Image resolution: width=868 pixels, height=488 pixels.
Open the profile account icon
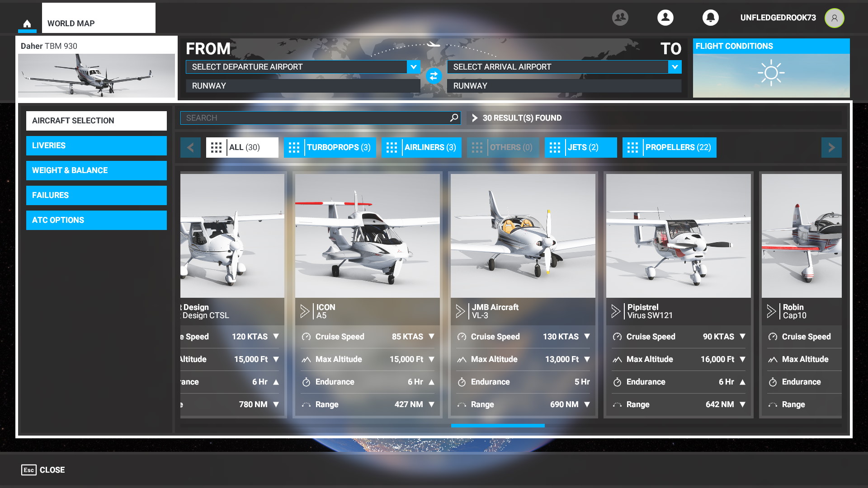point(665,18)
